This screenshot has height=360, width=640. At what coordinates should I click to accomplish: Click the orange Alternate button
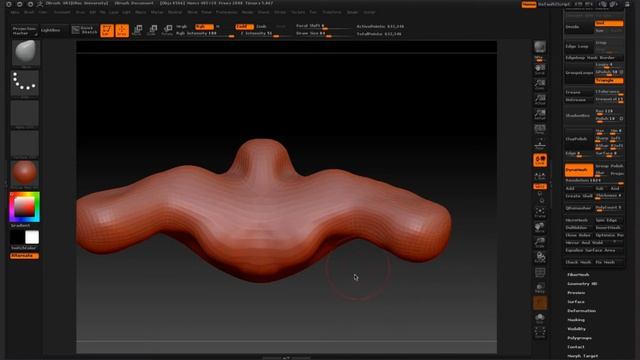pyautogui.click(x=24, y=256)
